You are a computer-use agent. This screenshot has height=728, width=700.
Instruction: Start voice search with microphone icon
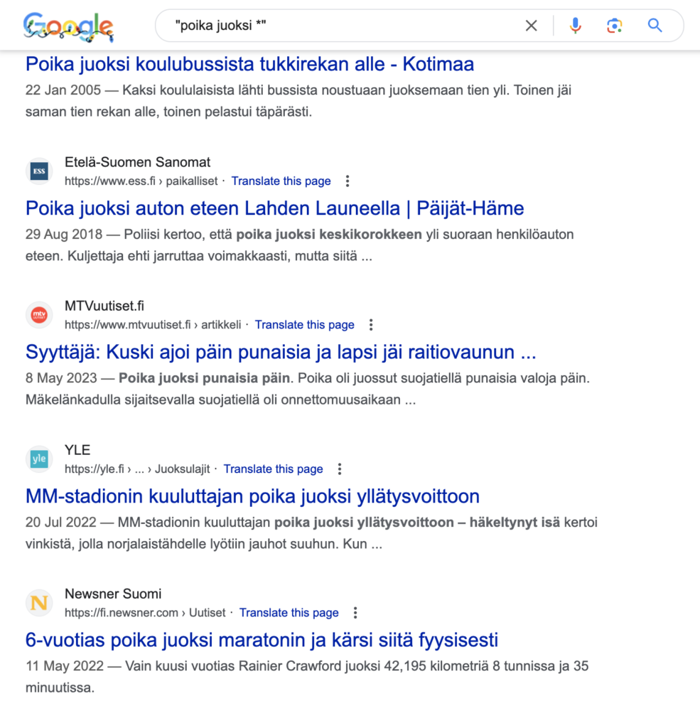[575, 26]
